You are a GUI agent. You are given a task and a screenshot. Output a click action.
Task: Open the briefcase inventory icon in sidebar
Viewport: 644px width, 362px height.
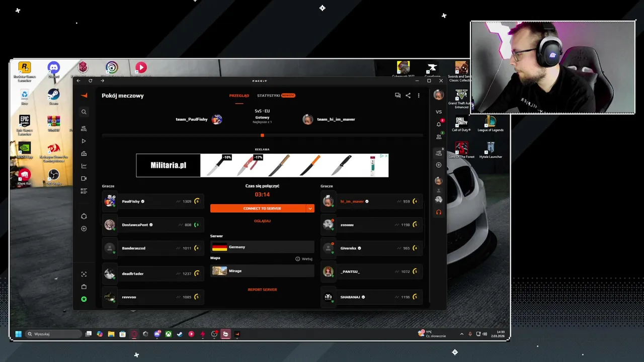pos(84,287)
